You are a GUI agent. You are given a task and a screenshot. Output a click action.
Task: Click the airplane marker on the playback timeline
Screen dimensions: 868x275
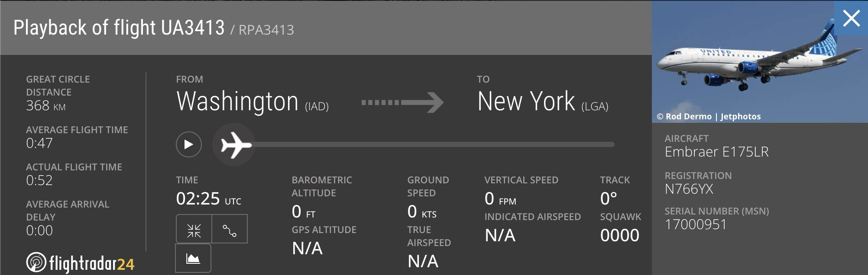click(234, 144)
